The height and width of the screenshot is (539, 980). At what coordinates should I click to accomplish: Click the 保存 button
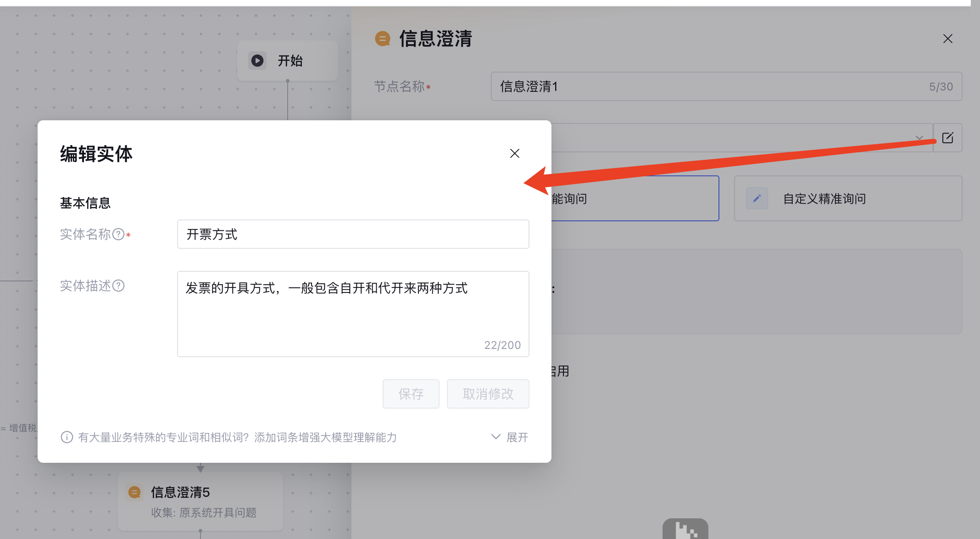pyautogui.click(x=411, y=394)
